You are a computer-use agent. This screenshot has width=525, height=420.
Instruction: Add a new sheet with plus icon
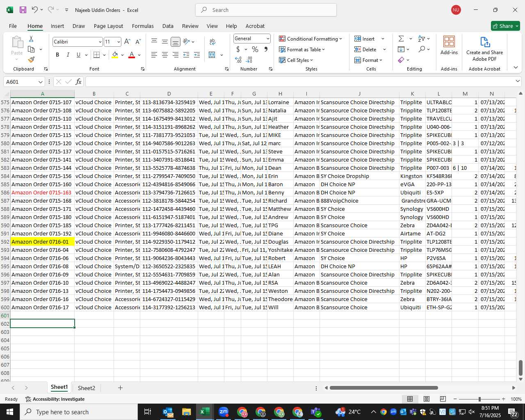[x=120, y=388]
